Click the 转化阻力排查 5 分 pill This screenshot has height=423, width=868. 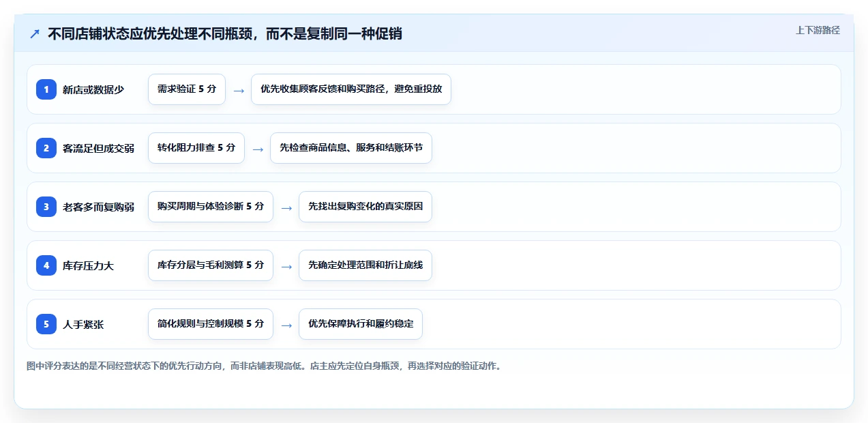click(x=196, y=148)
